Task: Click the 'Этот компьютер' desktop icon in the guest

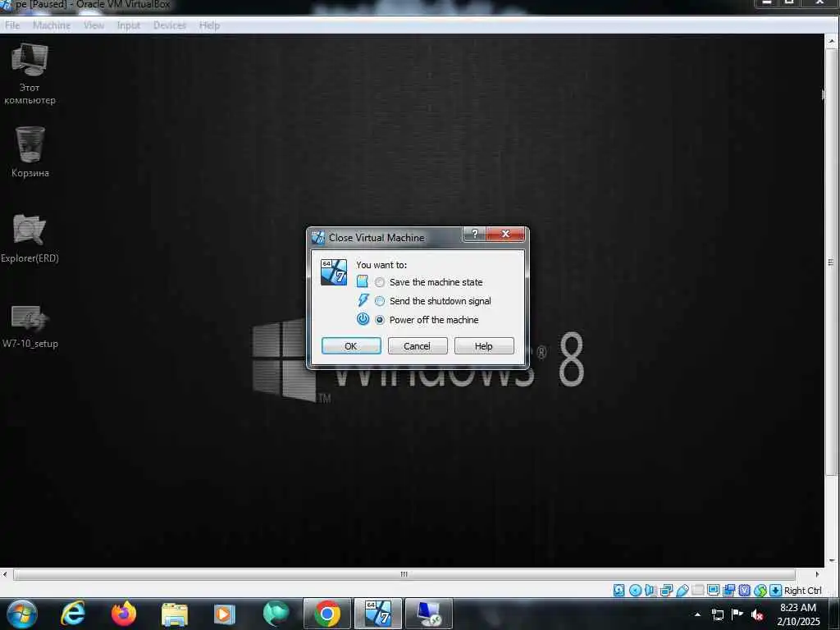Action: [x=30, y=74]
